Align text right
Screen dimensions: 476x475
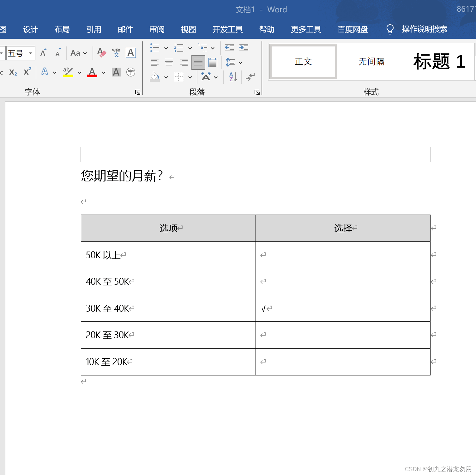184,62
